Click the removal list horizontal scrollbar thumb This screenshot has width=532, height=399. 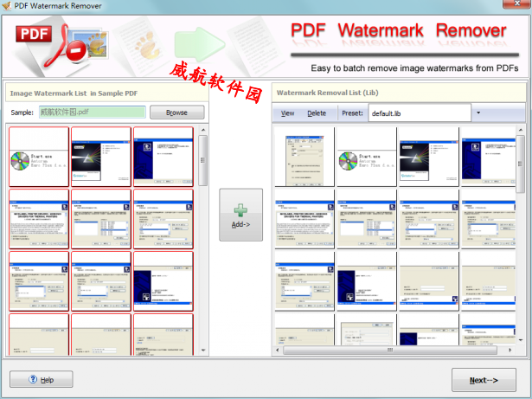click(x=390, y=350)
